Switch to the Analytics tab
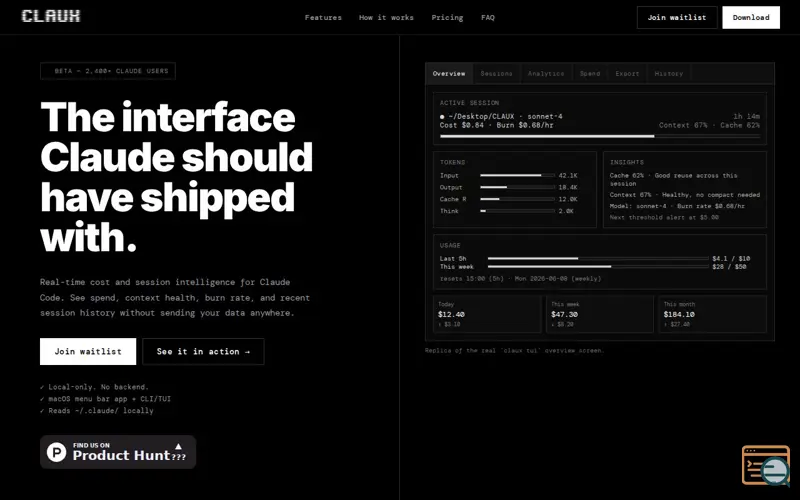The width and height of the screenshot is (800, 500). 546,73
